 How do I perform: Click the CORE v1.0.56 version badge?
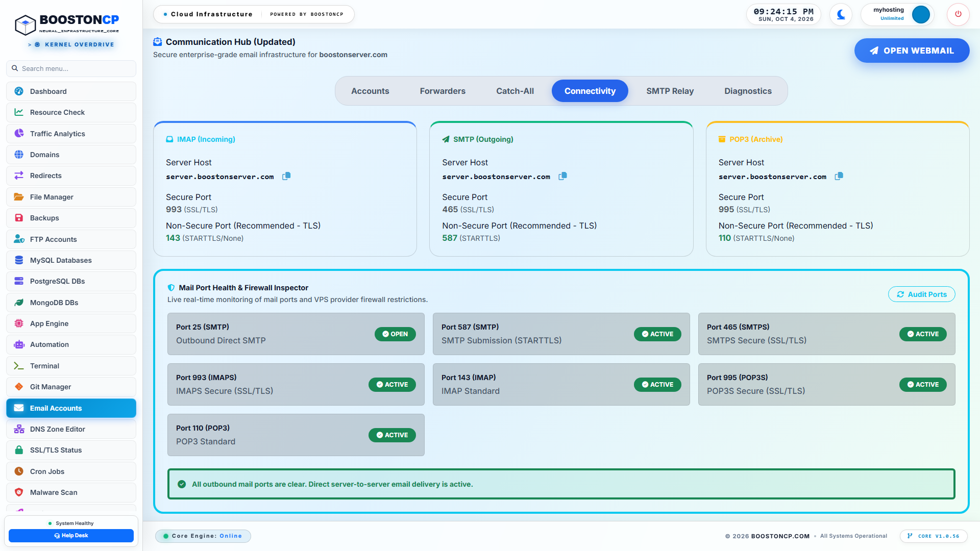tap(934, 536)
